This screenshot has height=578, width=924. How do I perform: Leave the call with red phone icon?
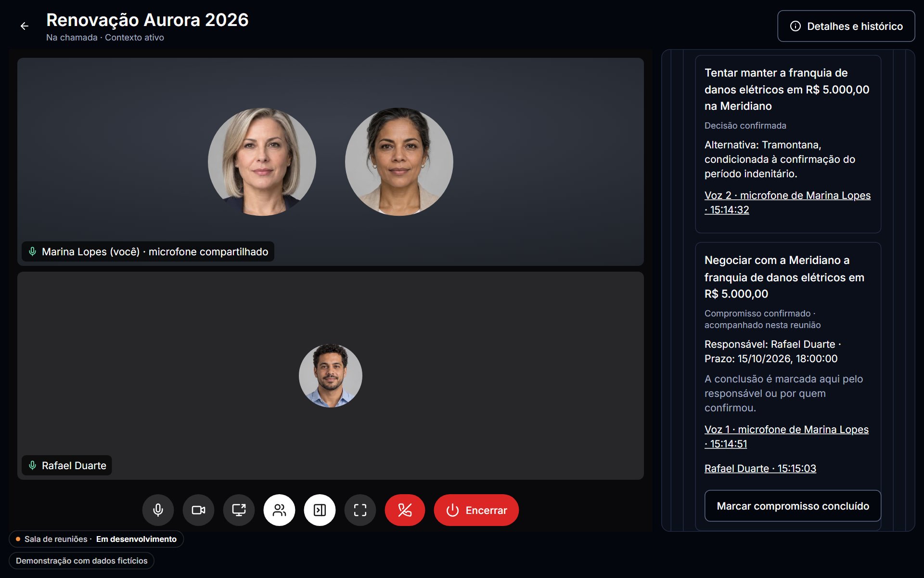pyautogui.click(x=405, y=510)
